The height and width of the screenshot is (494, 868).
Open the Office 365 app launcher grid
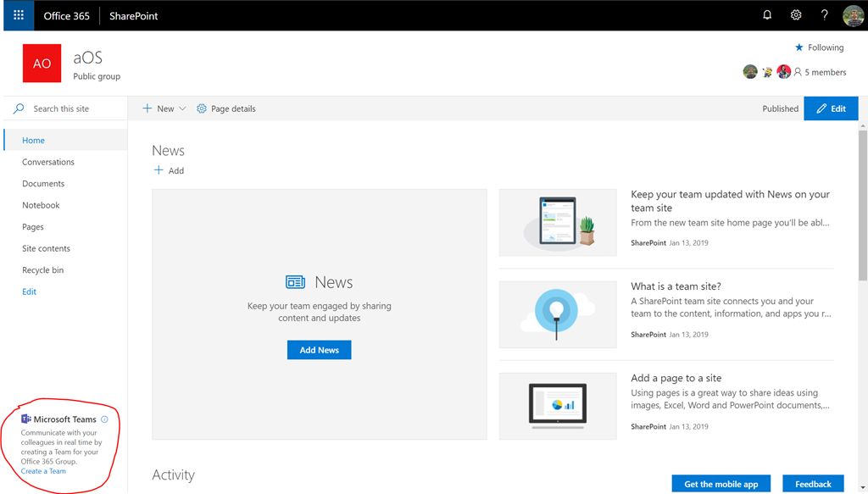click(19, 15)
